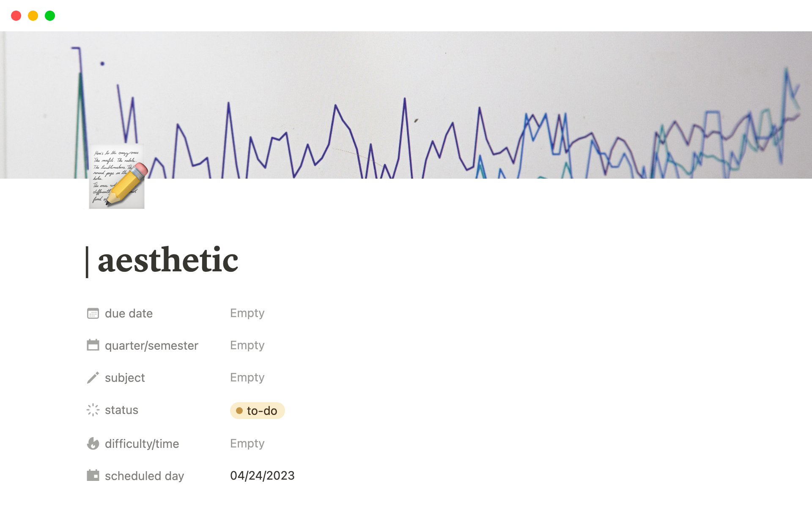
Task: Click the due date calendar icon
Action: tap(93, 313)
